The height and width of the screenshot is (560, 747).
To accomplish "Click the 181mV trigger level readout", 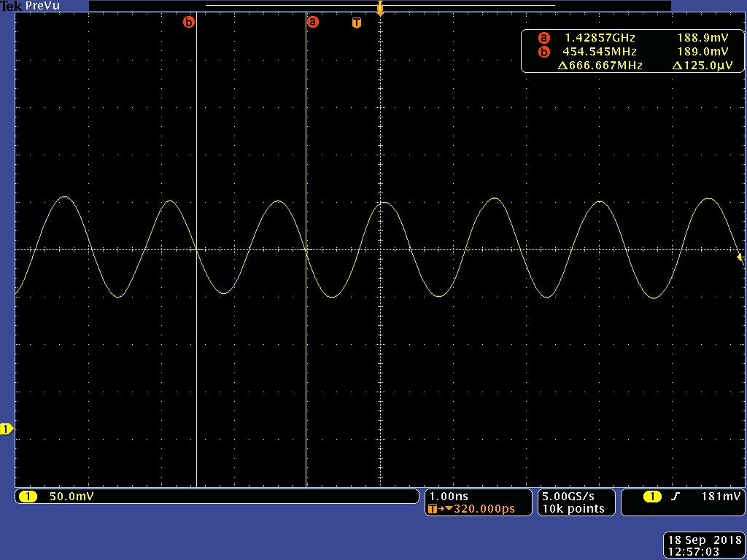I will tap(721, 497).
